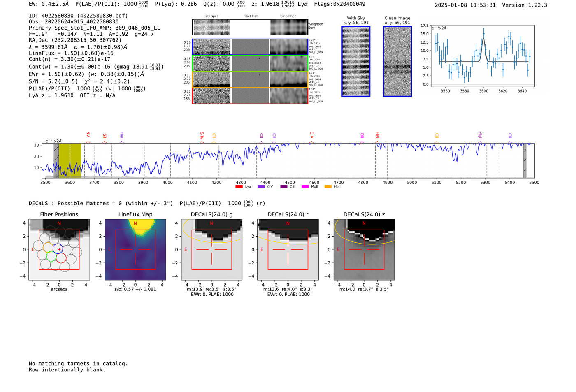Click the SiIV line marker above spectrum
576x392 pixels.
[x=202, y=137]
